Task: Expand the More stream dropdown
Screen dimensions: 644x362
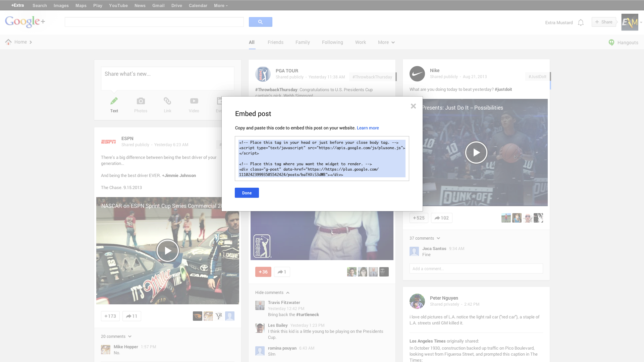Action: (x=386, y=42)
